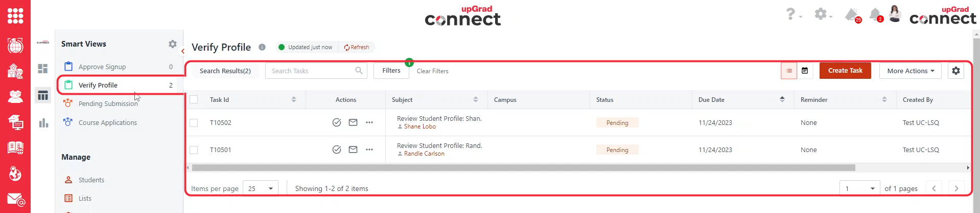Open Pending Submission smart view
Viewport: 980px width, 213px height.
pos(108,103)
